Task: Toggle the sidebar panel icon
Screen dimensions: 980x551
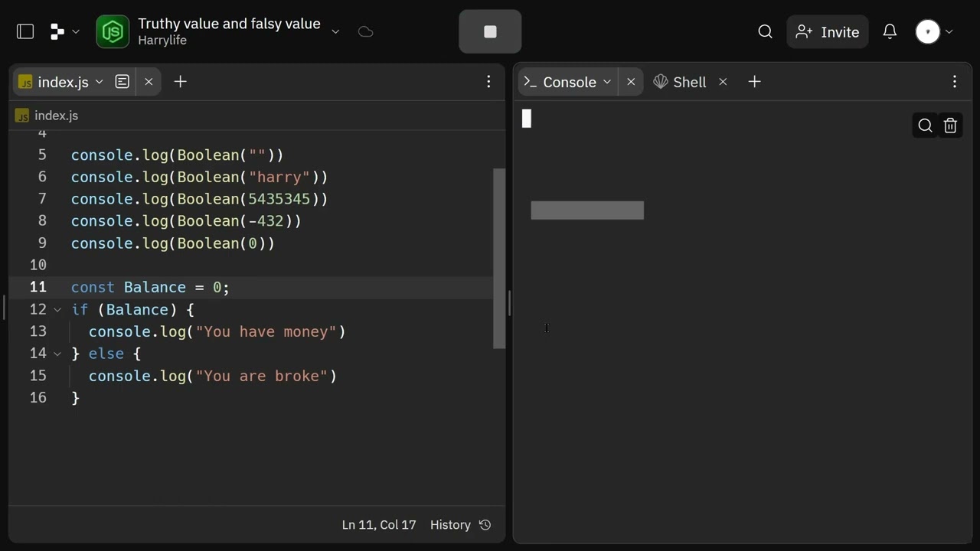Action: (25, 31)
